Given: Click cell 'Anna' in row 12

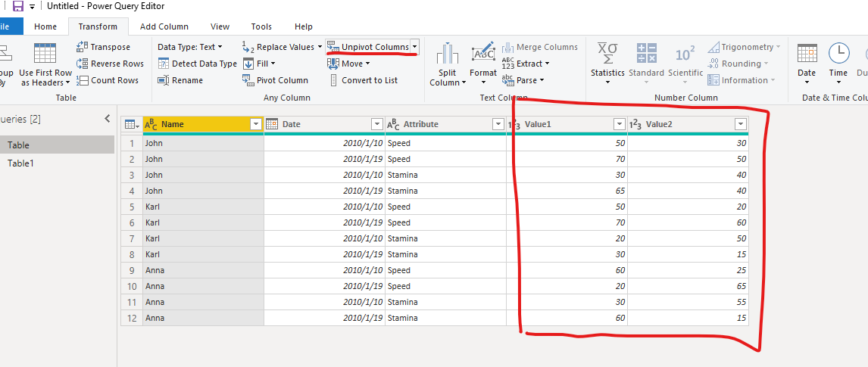Looking at the screenshot, I should click(x=203, y=318).
